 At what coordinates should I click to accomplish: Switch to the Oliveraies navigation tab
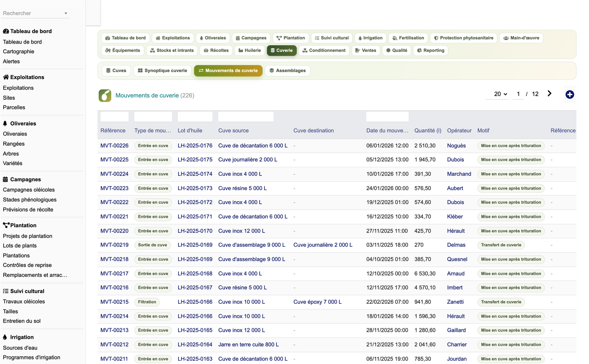[x=213, y=38]
